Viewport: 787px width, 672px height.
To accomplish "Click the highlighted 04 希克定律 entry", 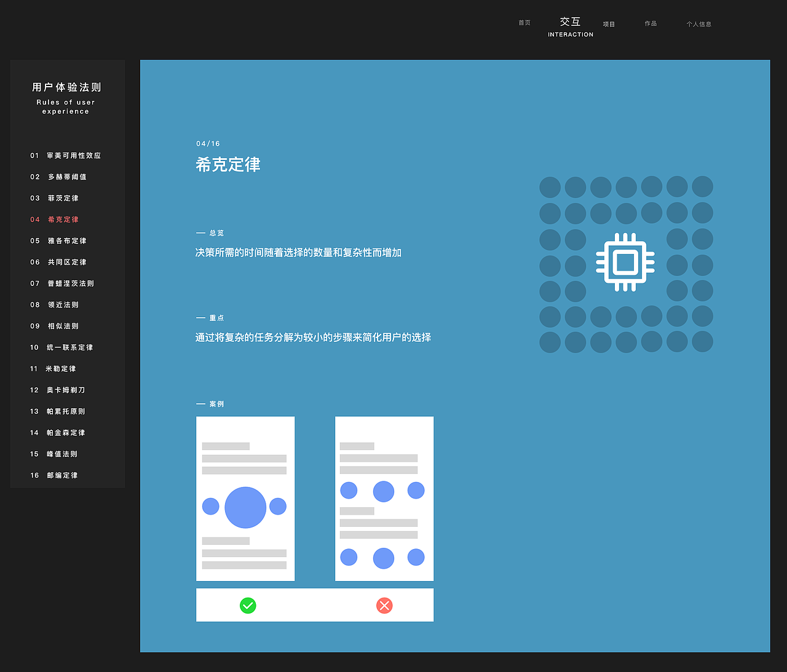I will (x=55, y=219).
